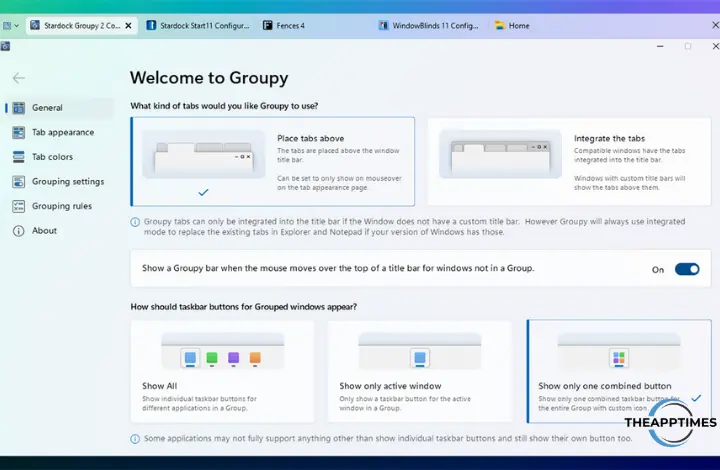Click the back arrow in sidebar

click(x=19, y=78)
